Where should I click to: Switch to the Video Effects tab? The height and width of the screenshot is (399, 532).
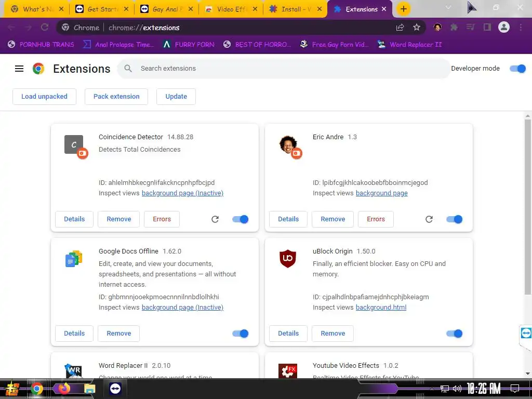coord(231,9)
